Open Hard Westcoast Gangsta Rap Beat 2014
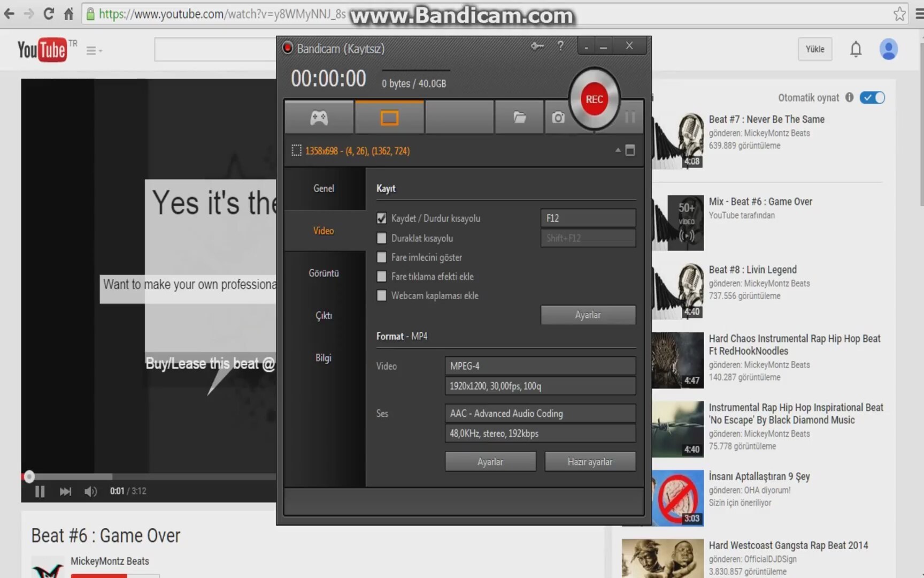 [788, 545]
